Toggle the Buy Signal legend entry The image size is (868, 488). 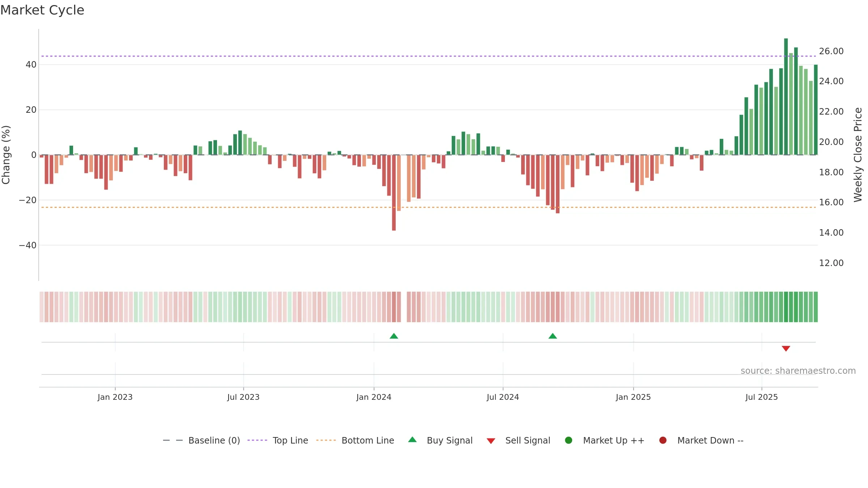pyautogui.click(x=440, y=440)
